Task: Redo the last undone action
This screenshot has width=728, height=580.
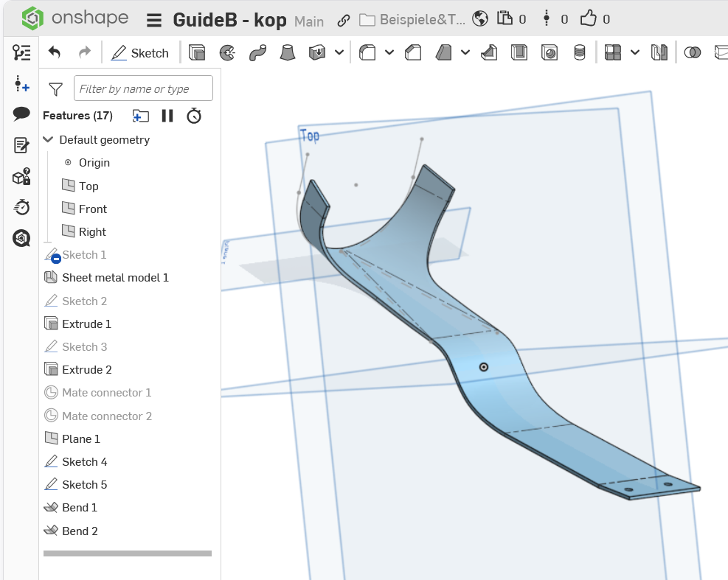Action: point(85,52)
